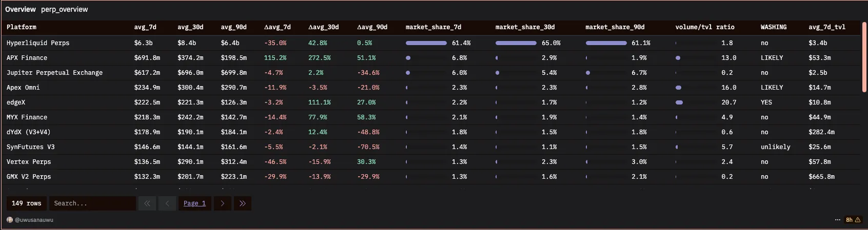Sort by the Δavg_7d column header
The height and width of the screenshot is (230, 868).
coord(278,27)
